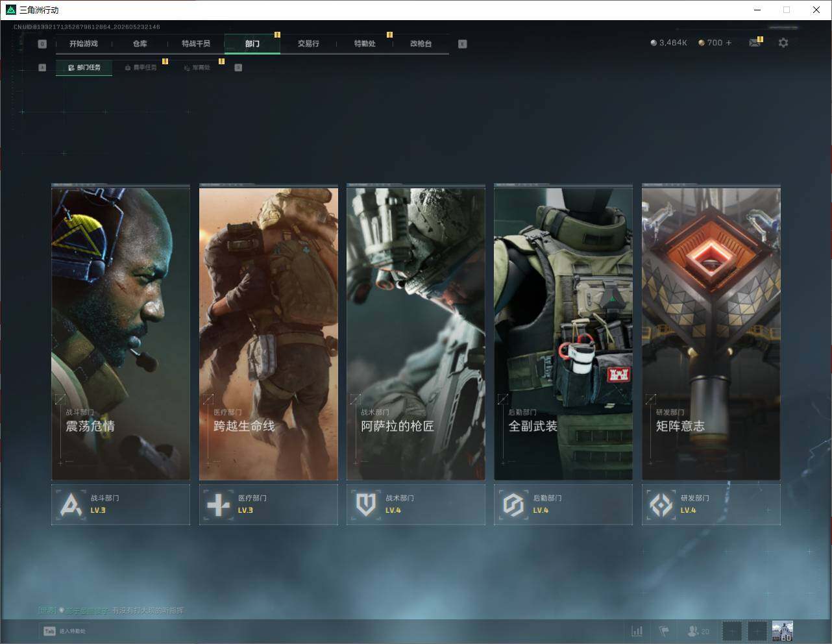
Task: Click the CN UID text at top
Action: (87, 27)
